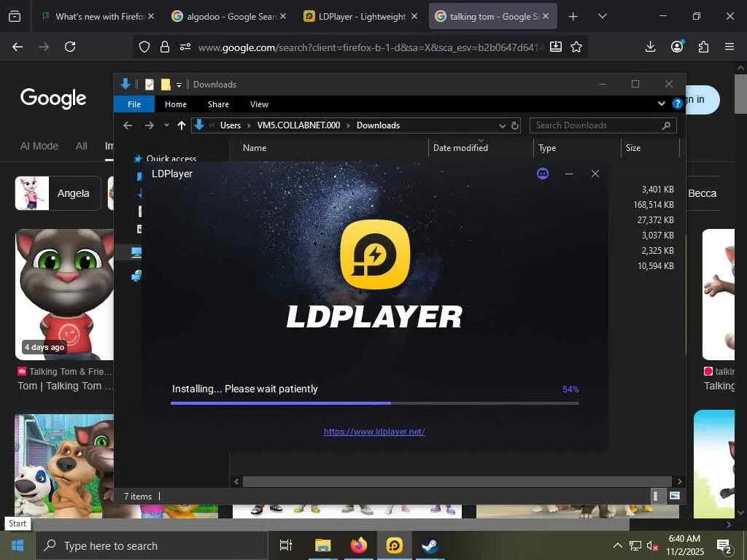Switch Explorer to large icons view

pos(674,496)
